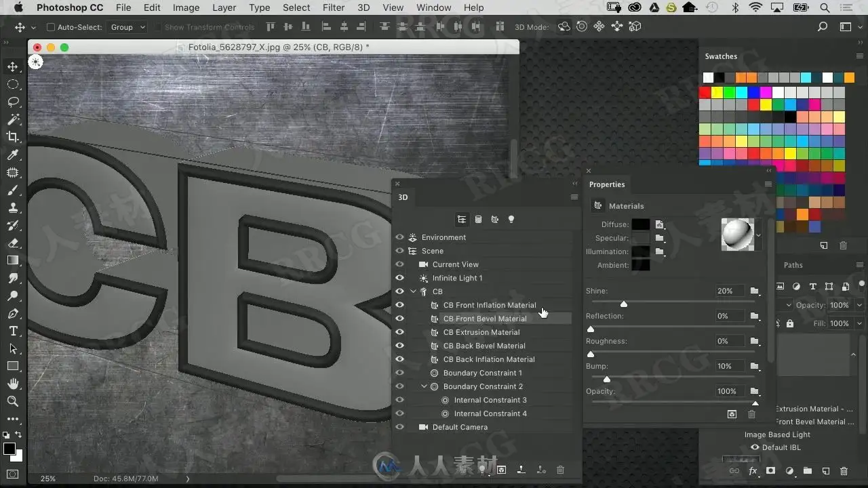Viewport: 868px width, 488px height.
Task: Select the Rectangle shape tool
Action: point(13,366)
